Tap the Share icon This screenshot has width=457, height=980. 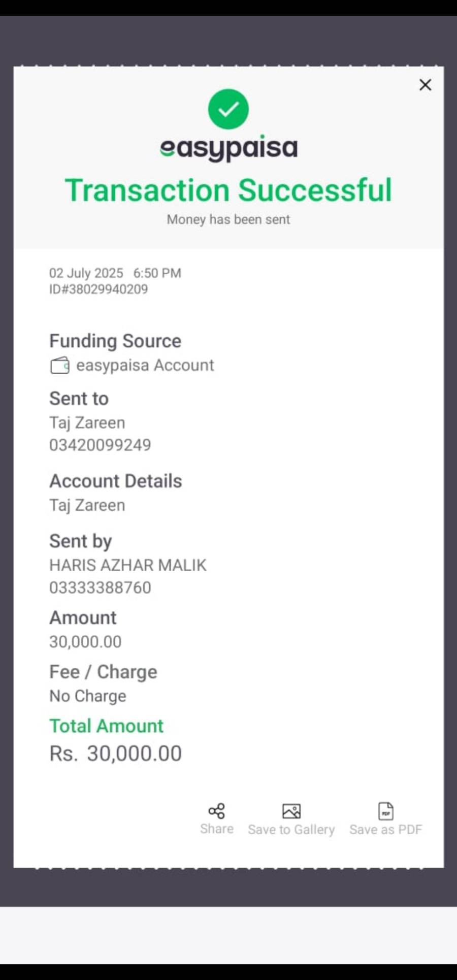pos(217,811)
